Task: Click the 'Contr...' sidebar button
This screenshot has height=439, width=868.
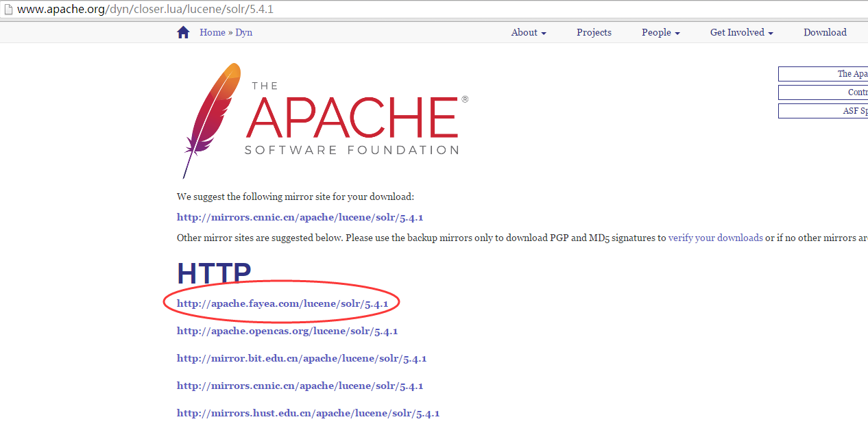Action: click(823, 92)
